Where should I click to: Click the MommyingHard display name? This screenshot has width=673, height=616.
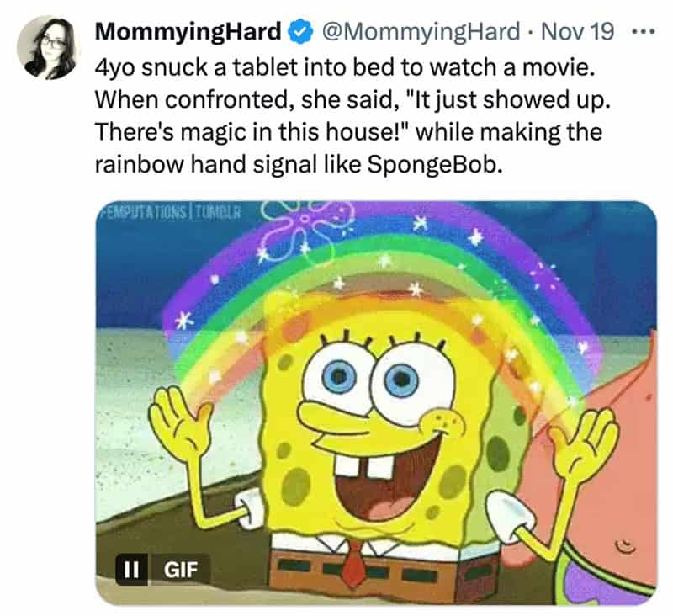pos(188,33)
